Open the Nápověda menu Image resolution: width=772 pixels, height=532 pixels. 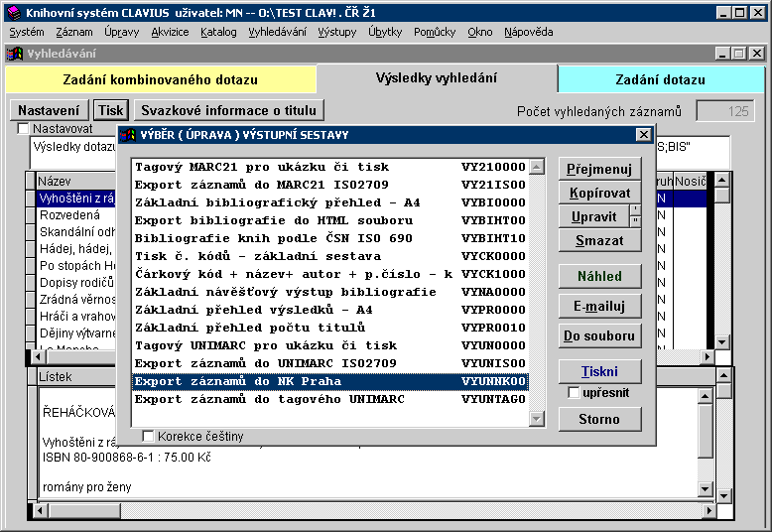tap(528, 32)
